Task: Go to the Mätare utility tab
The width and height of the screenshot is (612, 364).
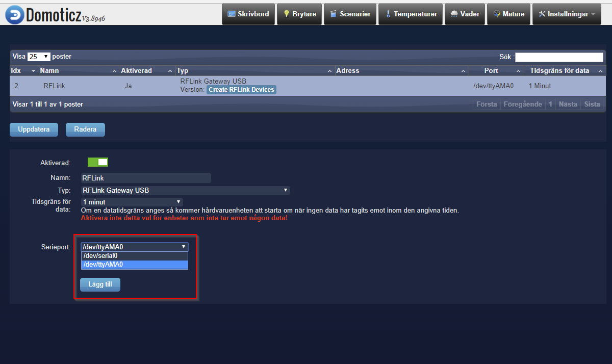Action: [x=508, y=14]
